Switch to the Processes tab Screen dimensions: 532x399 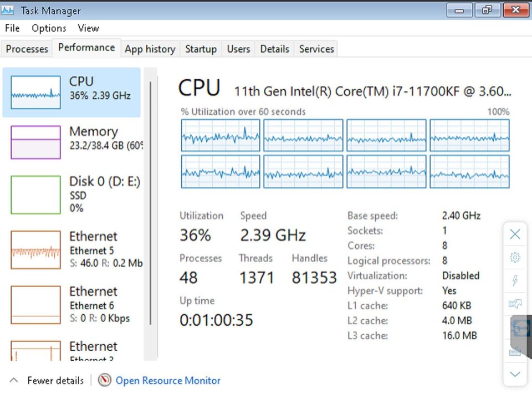pyautogui.click(x=27, y=49)
